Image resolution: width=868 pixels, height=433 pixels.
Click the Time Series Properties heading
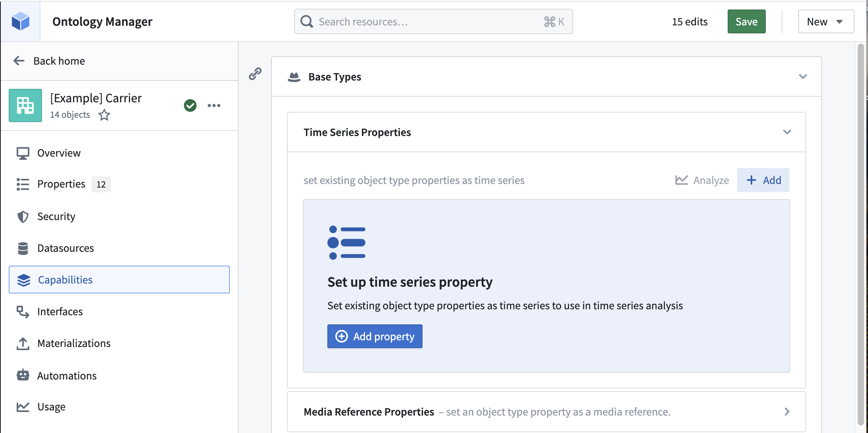coord(357,132)
